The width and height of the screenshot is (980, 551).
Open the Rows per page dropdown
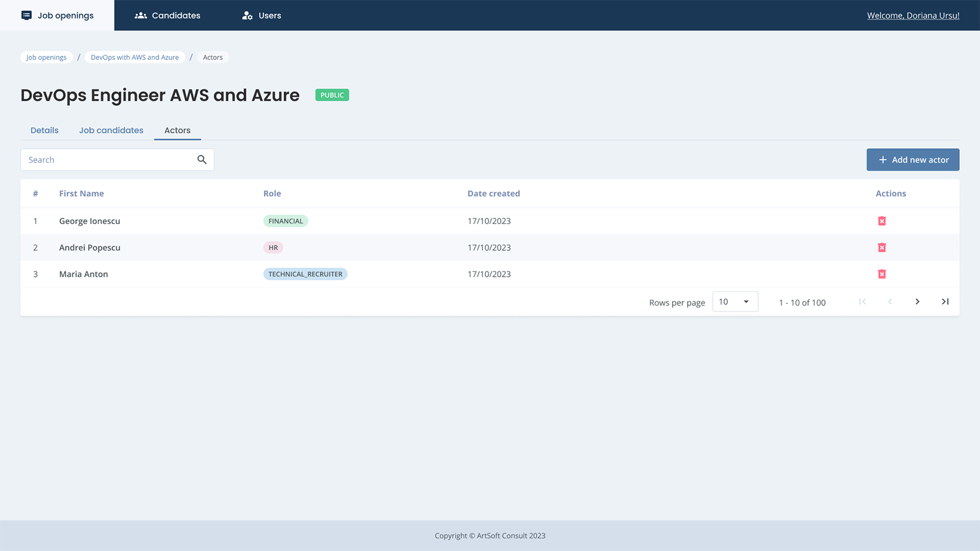(735, 302)
